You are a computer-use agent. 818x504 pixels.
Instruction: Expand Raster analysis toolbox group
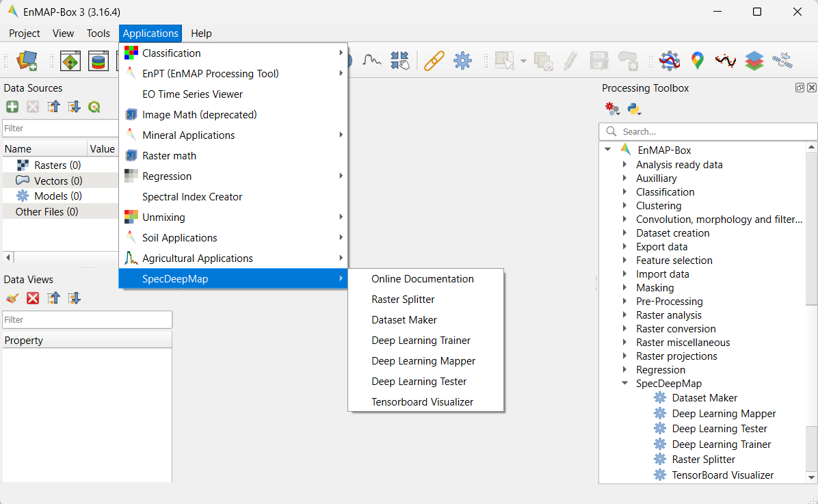coord(624,315)
